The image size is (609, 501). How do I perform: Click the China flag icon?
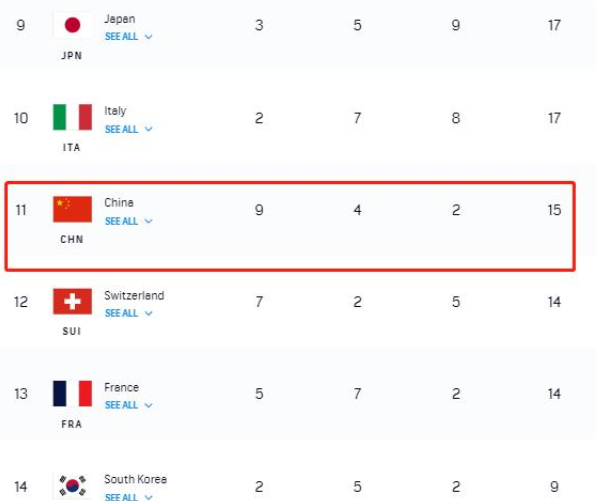coord(72,209)
